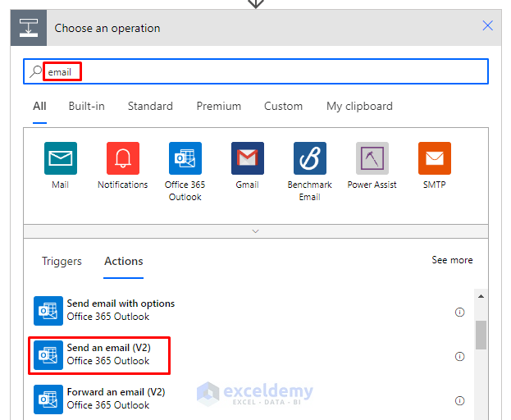Screen dimensions: 511x420
Task: Click the scrollbar up arrow
Action: coord(481,296)
